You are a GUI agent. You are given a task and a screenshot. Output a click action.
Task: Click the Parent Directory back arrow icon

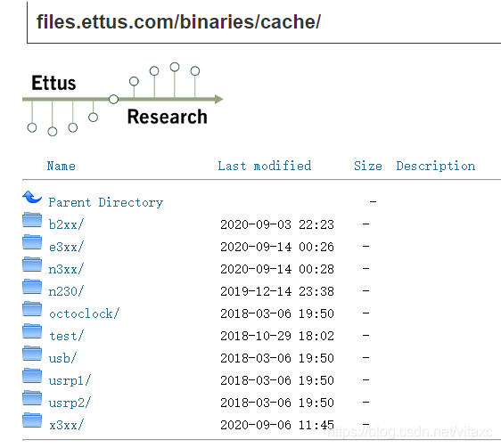(x=32, y=197)
